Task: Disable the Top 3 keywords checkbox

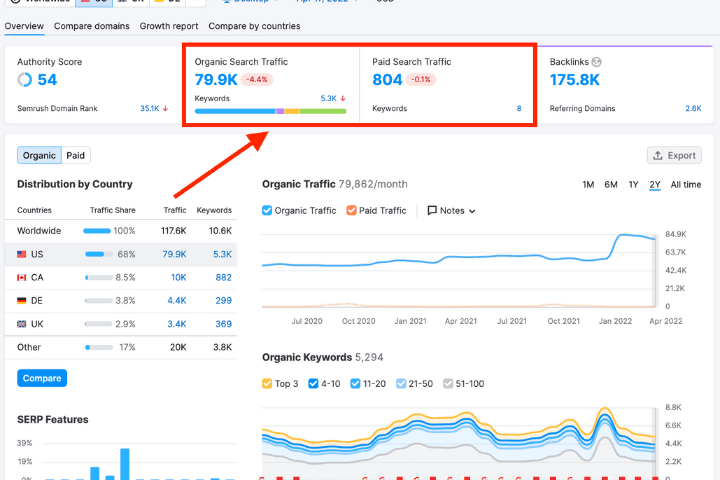Action: click(x=267, y=383)
